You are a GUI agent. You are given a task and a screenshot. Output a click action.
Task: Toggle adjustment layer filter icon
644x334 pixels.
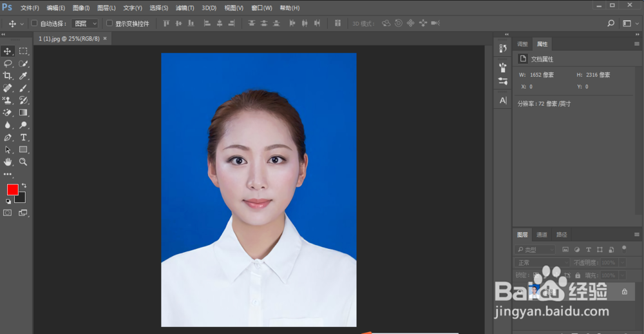tap(577, 250)
